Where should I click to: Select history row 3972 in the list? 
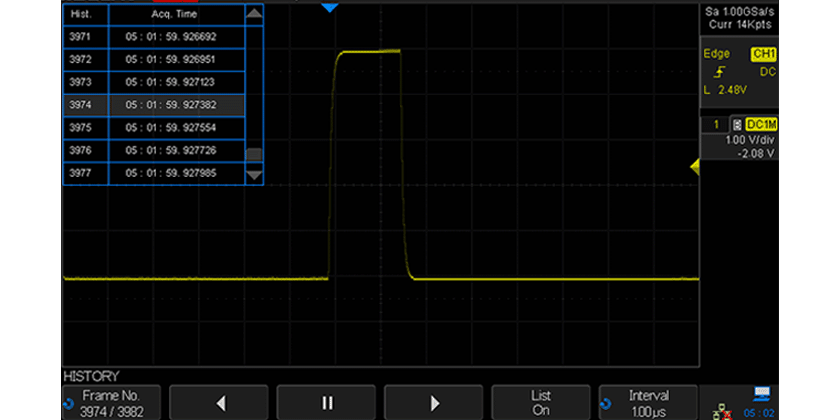click(x=153, y=58)
